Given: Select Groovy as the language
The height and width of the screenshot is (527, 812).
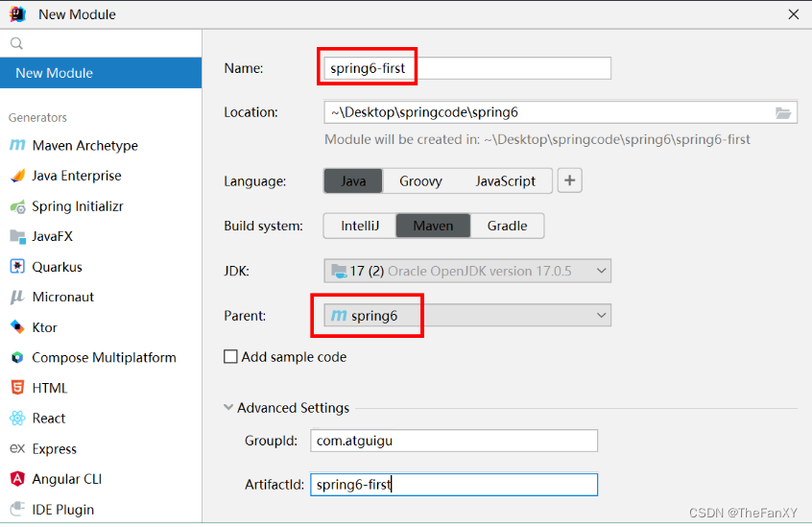Looking at the screenshot, I should pos(420,181).
